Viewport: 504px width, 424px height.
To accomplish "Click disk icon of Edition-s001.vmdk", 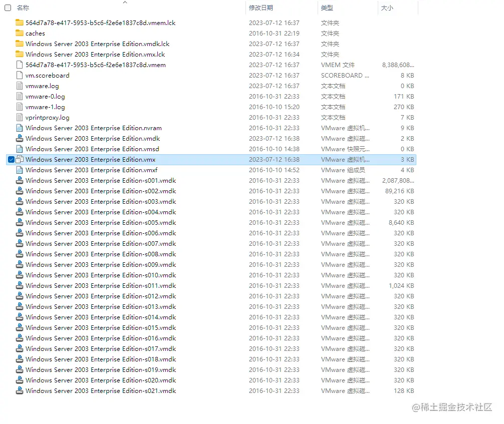I will (x=20, y=180).
